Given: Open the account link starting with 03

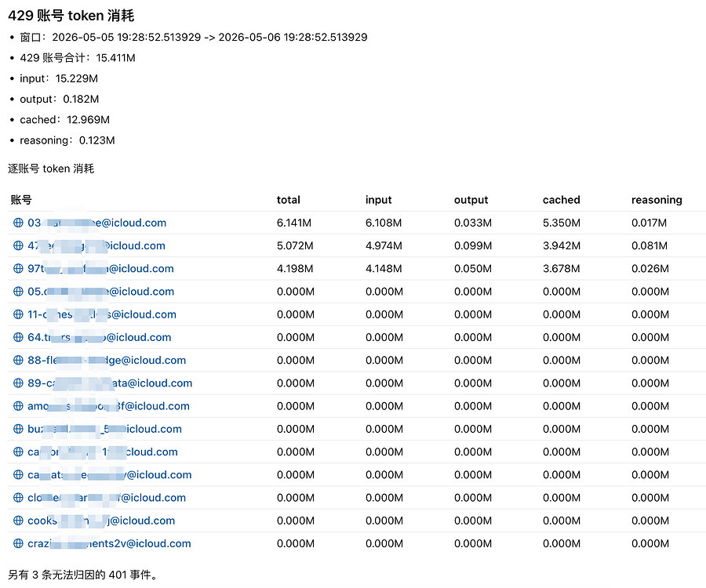Looking at the screenshot, I should click(x=96, y=223).
